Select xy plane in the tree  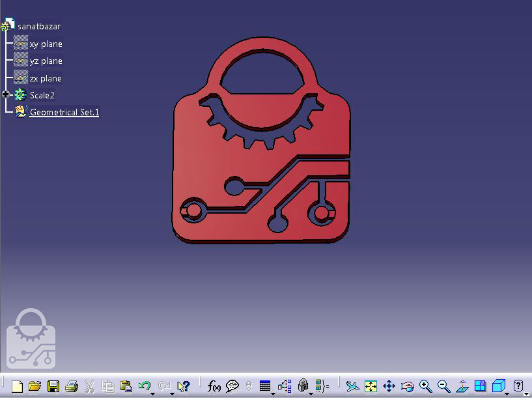click(46, 44)
